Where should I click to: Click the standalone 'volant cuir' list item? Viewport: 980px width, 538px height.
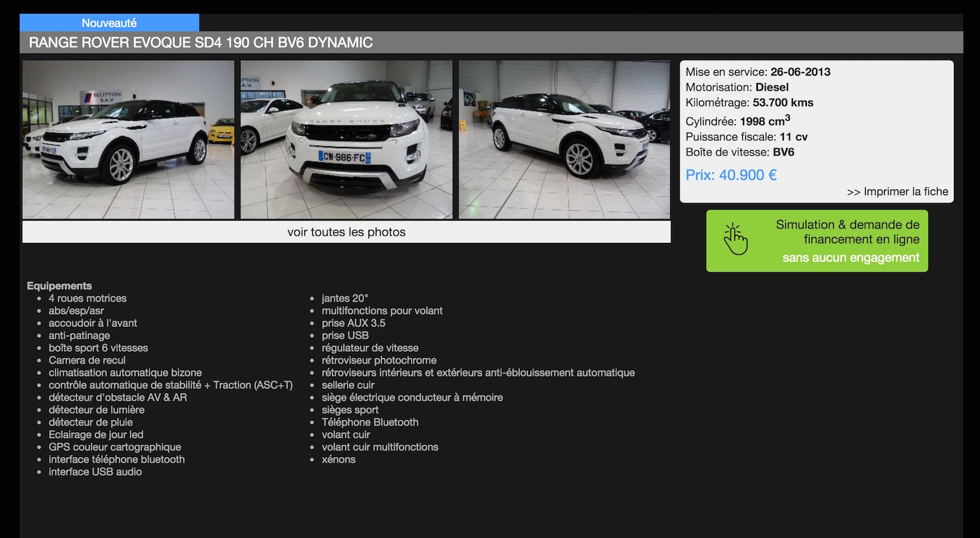346,435
